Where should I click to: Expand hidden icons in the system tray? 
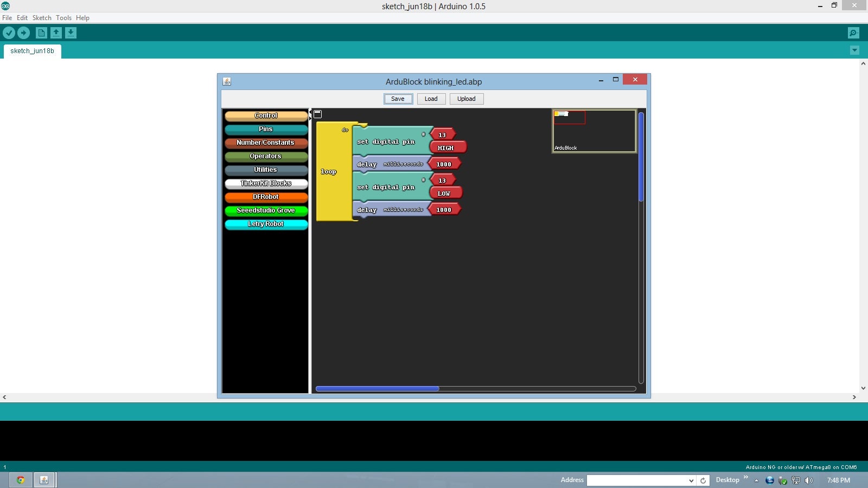coord(756,480)
